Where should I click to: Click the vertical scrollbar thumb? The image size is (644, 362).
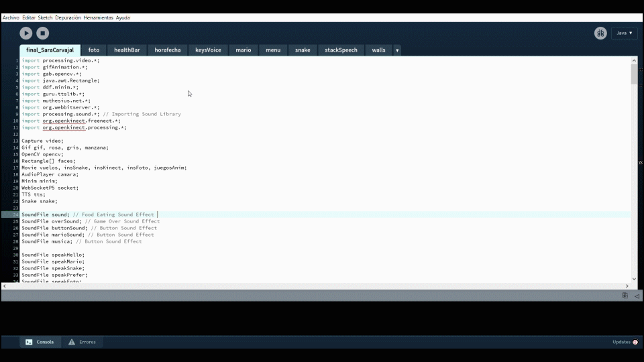[x=634, y=74]
